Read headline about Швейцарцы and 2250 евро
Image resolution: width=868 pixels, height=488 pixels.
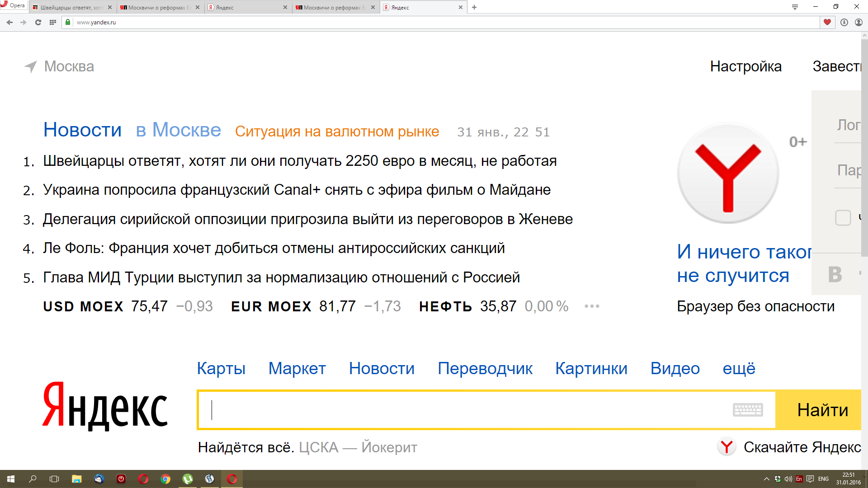click(x=300, y=161)
